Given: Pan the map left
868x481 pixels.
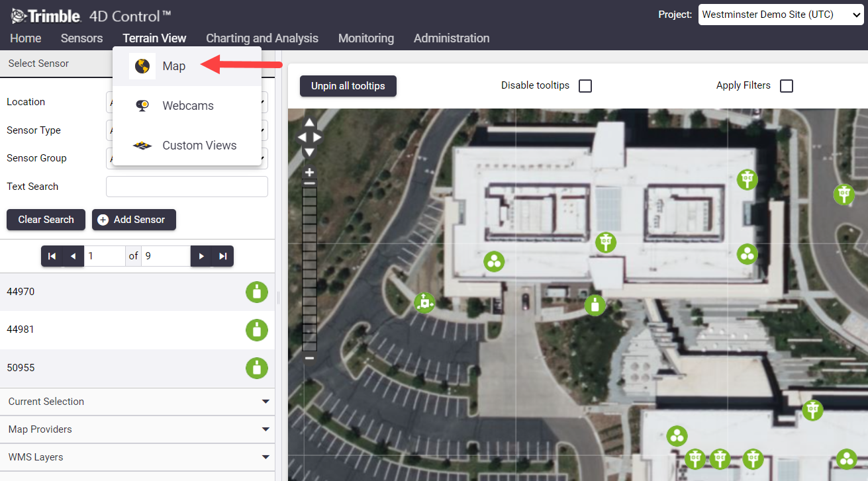Looking at the screenshot, I should tap(301, 137).
